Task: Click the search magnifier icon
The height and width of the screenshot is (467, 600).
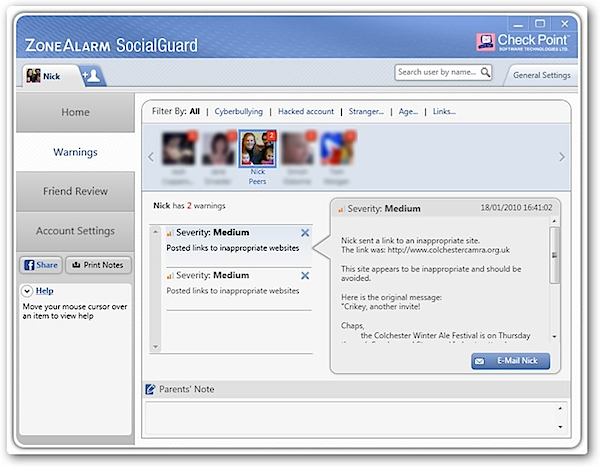Action: click(485, 72)
